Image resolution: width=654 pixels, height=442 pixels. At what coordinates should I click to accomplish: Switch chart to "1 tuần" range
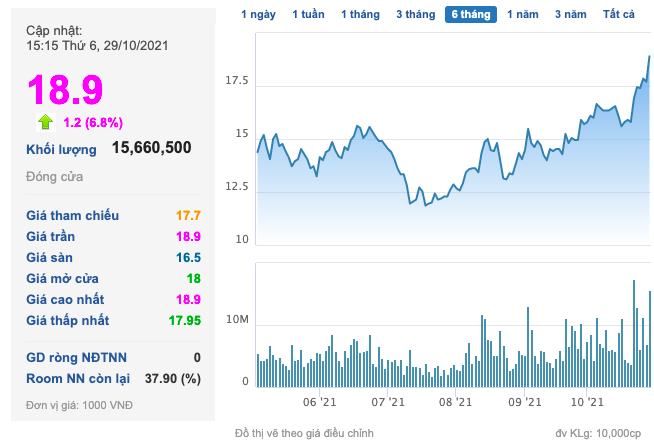click(308, 15)
